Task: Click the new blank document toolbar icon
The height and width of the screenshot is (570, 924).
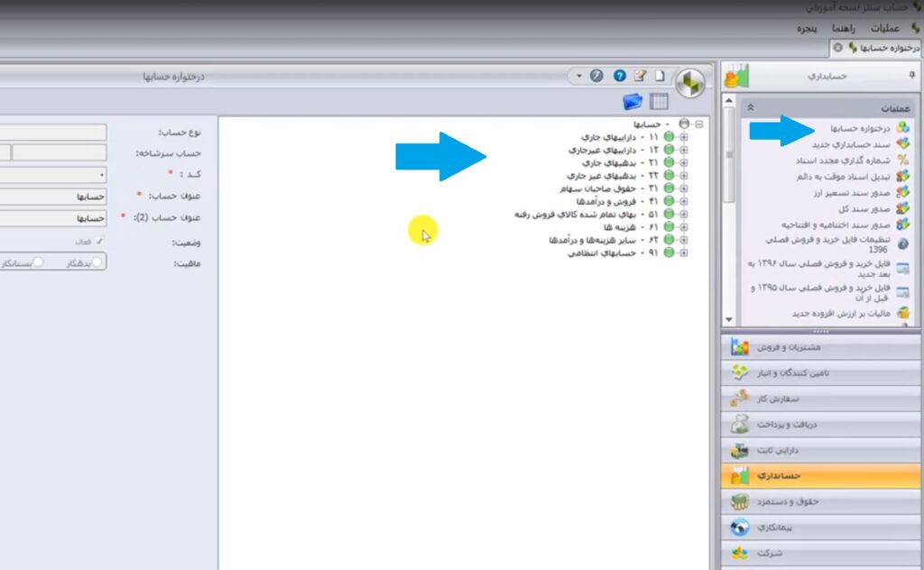Action: (x=660, y=76)
